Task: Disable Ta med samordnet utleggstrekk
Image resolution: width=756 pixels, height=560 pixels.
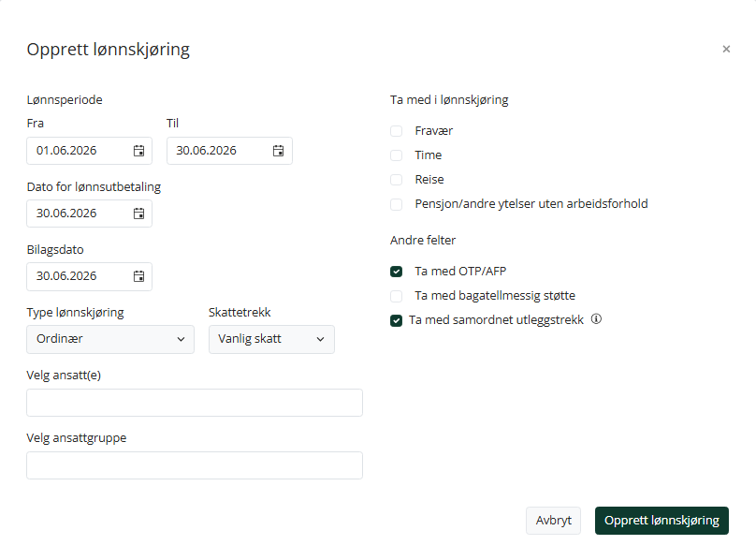Action: click(397, 320)
